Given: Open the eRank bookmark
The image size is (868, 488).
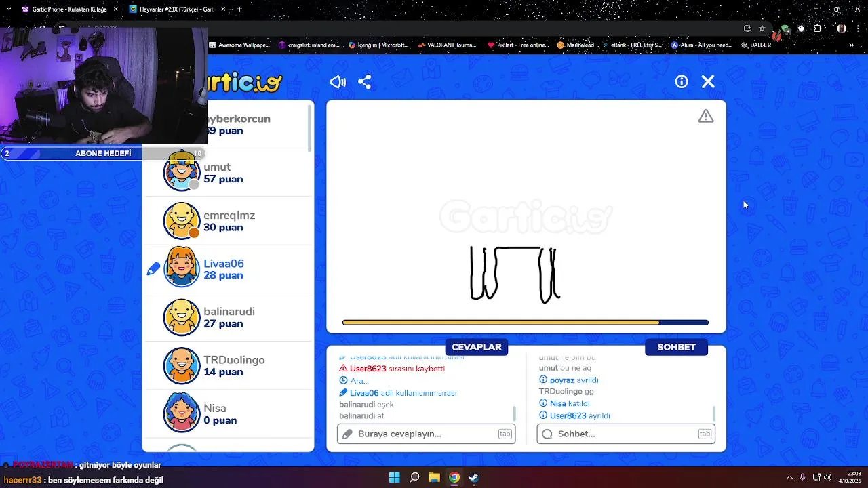Looking at the screenshot, I should click(x=633, y=45).
